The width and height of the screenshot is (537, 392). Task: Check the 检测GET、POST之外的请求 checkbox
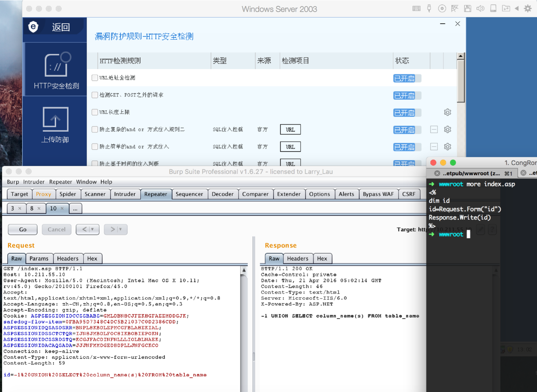coord(95,95)
